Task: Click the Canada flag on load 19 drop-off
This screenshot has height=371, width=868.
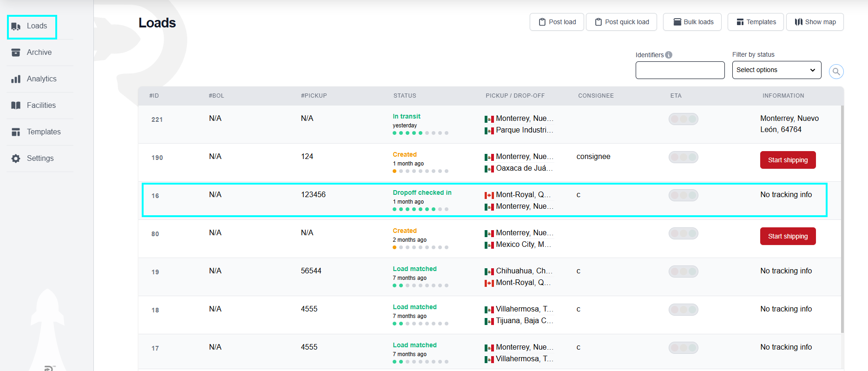Action: (489, 283)
